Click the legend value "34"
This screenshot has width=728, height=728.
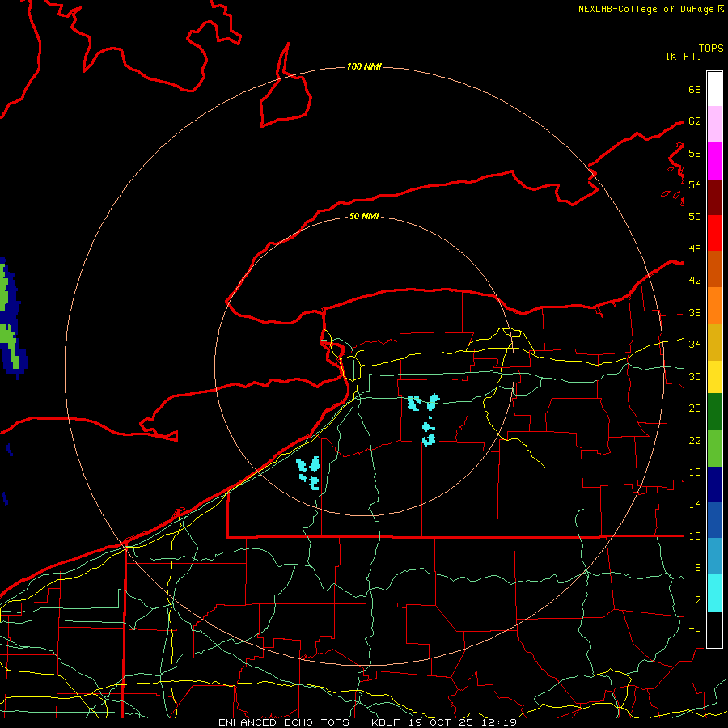coord(695,345)
